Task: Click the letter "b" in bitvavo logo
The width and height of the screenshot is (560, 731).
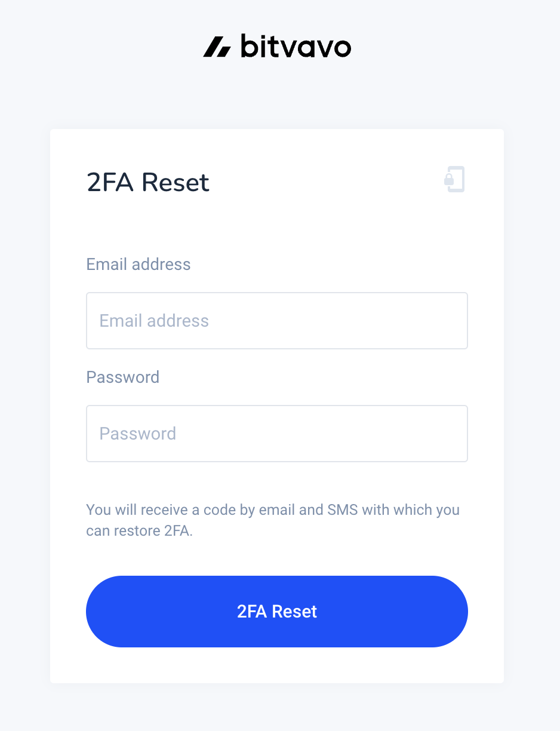Action: coord(250,46)
